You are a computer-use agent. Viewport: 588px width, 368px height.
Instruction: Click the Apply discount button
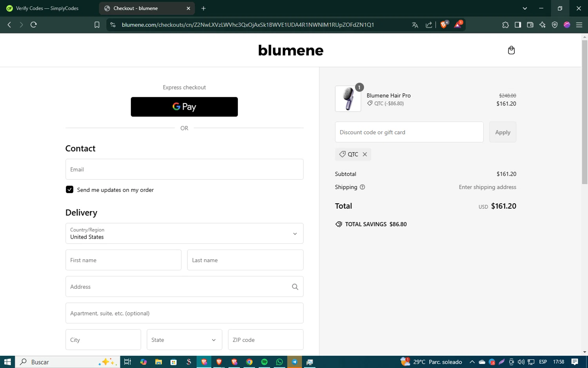pyautogui.click(x=503, y=132)
